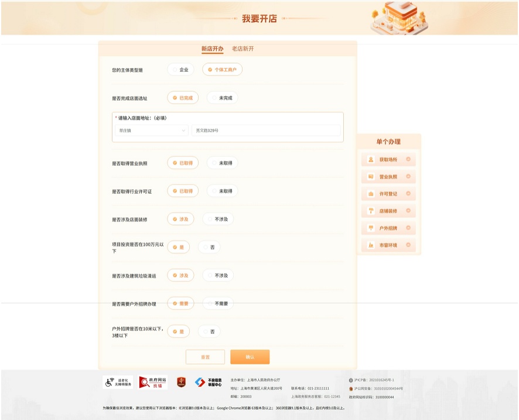Choose 不涉及 for 建筑垃圾清运

coord(218,275)
